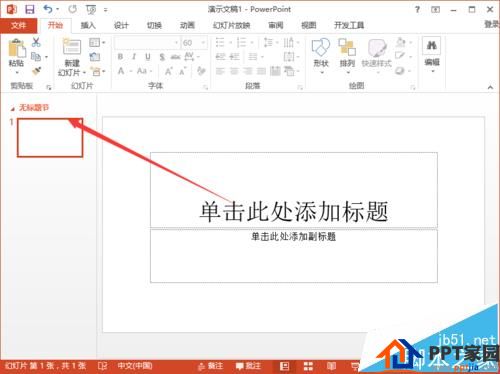Click the New Slide (新建幻灯片) icon
Image resolution: width=500 pixels, height=374 pixels.
coord(72,47)
